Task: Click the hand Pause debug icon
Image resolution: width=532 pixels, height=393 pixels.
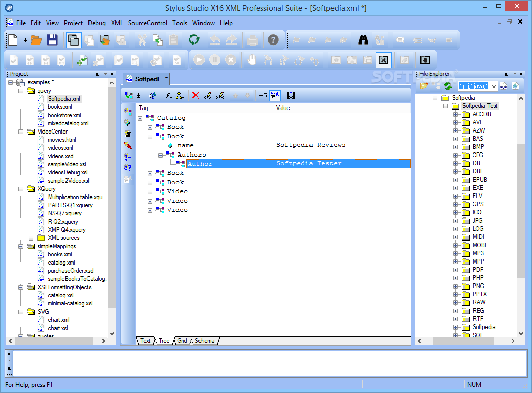Action: click(x=251, y=60)
